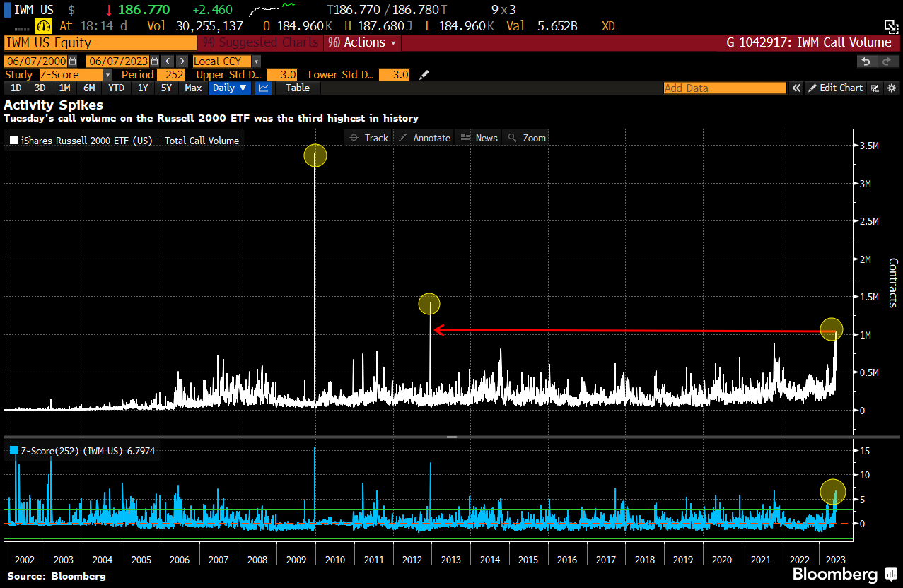Click the XD ex-dividend indicator
Viewport: 903px width, 588px height.
(607, 26)
